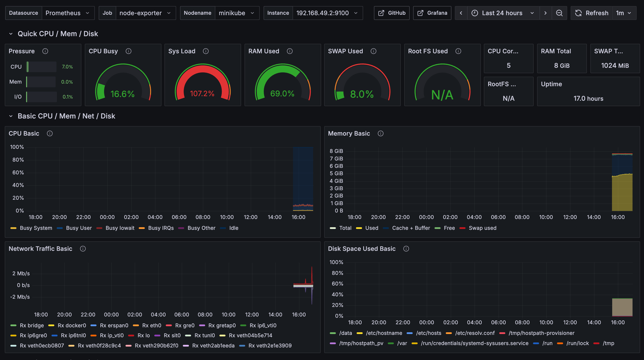644x360 pixels.
Task: Click the info icon on the CPU Busy gauge
Action: tap(129, 51)
